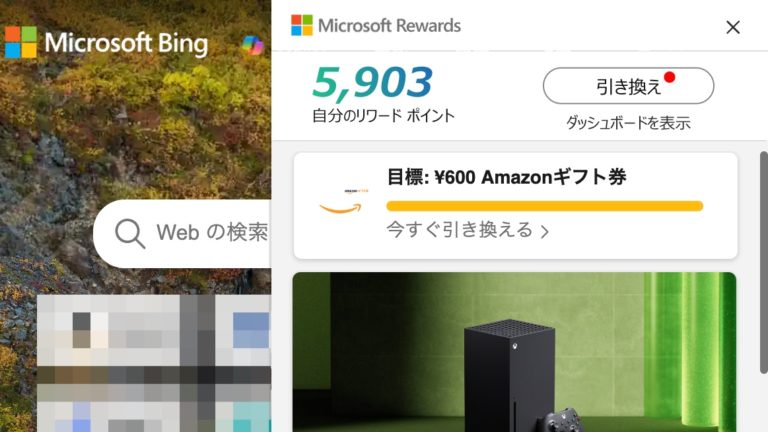
Task: Close the Microsoft Rewards panel
Action: click(x=733, y=27)
